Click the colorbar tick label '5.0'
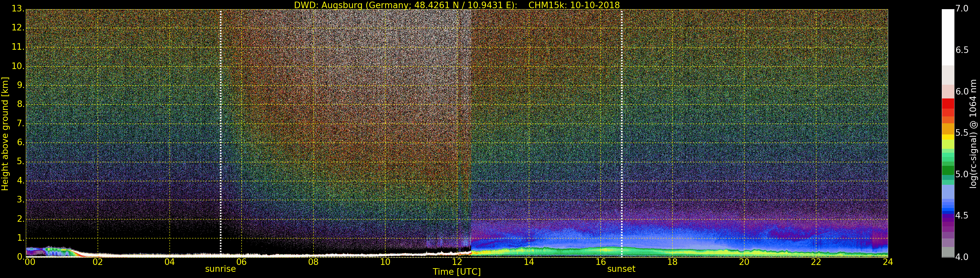The image size is (980, 278). coord(962,174)
